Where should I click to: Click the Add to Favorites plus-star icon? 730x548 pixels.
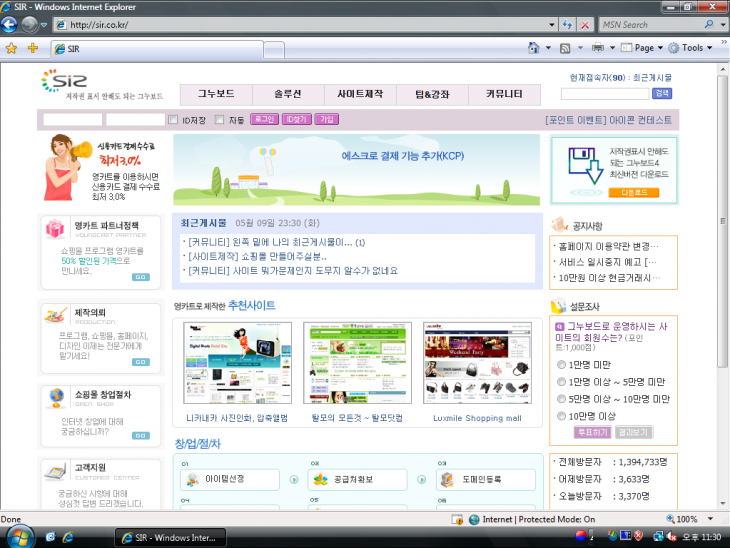tap(32, 48)
